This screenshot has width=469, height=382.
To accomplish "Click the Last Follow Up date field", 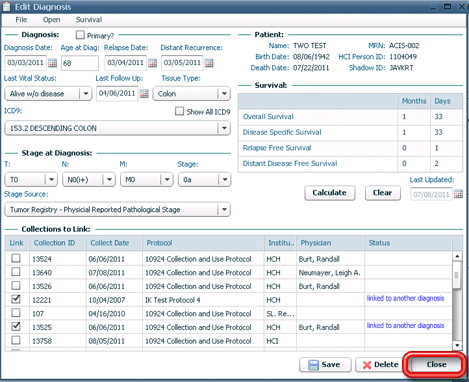I will 117,93.
